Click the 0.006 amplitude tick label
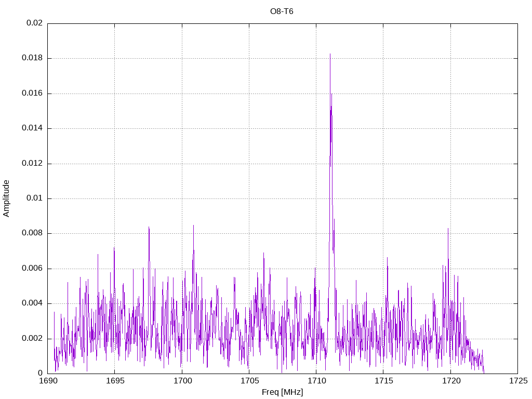Image resolution: width=532 pixels, height=399 pixels. click(32, 269)
